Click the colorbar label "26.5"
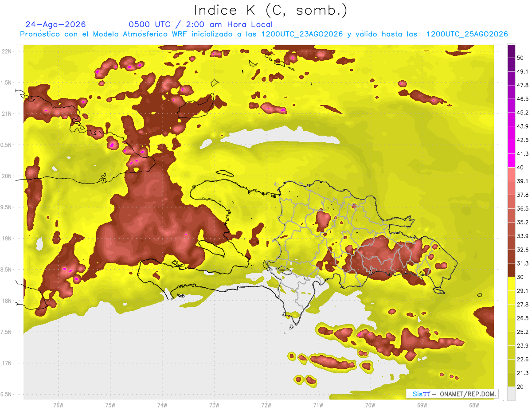This screenshot has height=411, width=532. 522,318
